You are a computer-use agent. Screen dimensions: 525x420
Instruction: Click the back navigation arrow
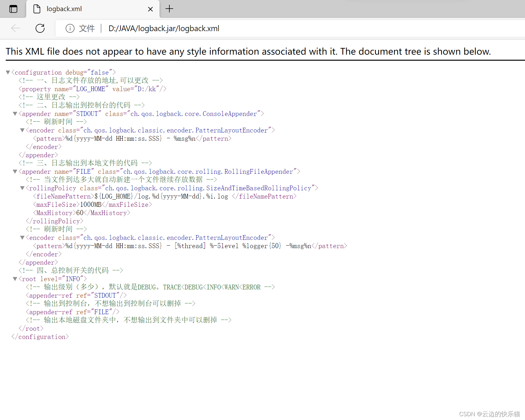pos(15,28)
